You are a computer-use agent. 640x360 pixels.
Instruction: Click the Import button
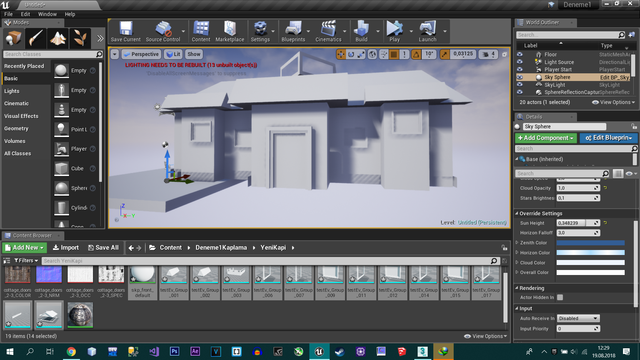(x=66, y=248)
